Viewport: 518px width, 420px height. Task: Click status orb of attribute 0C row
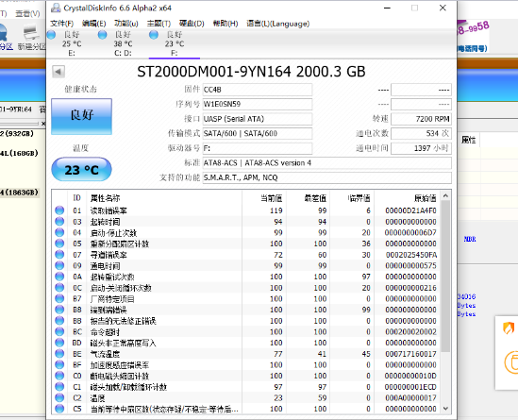pyautogui.click(x=59, y=288)
